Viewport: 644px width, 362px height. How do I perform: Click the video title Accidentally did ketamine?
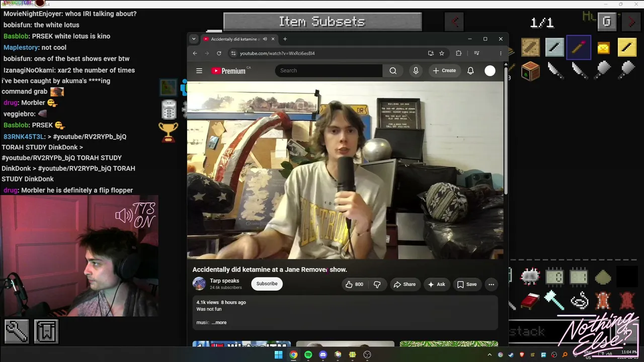(x=270, y=269)
